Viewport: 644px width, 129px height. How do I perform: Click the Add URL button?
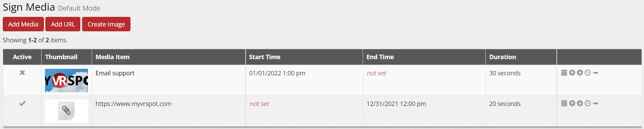[x=63, y=24]
